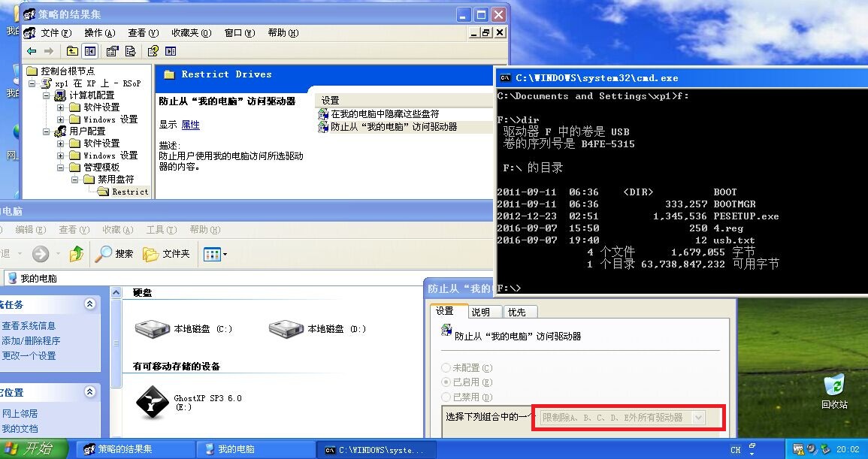The image size is (868, 459).
Task: Click 添加/删除程序 link
Action: [31, 340]
